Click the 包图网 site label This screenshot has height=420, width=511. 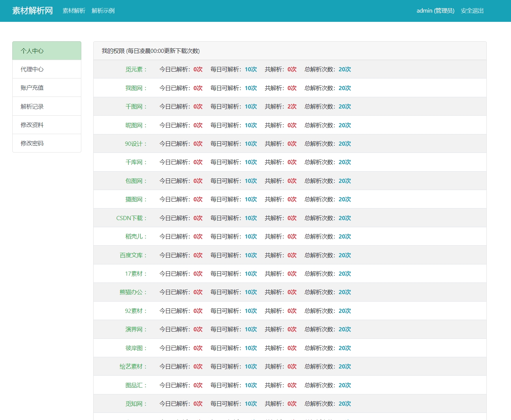coord(136,181)
